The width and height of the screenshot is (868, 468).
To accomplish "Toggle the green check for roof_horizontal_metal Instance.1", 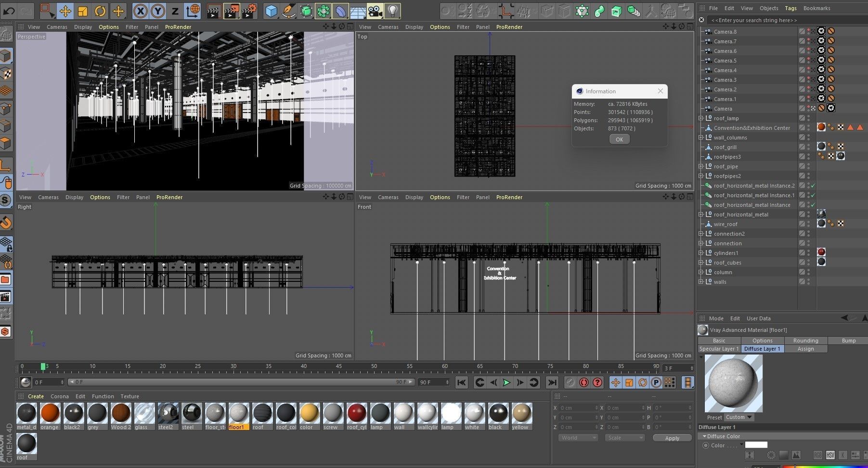I will (813, 195).
